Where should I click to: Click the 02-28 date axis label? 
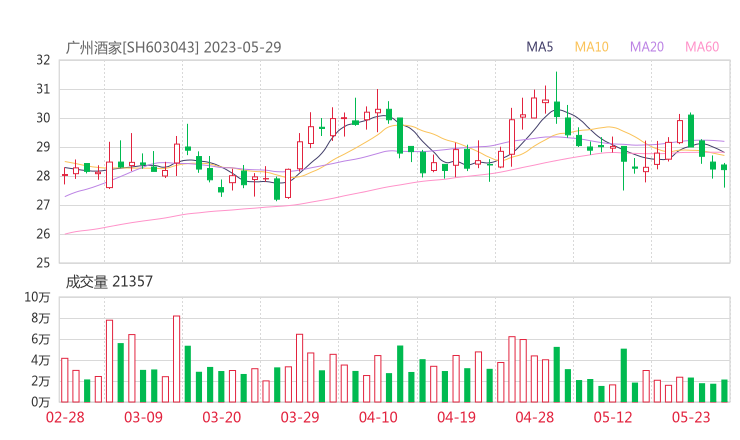65,417
